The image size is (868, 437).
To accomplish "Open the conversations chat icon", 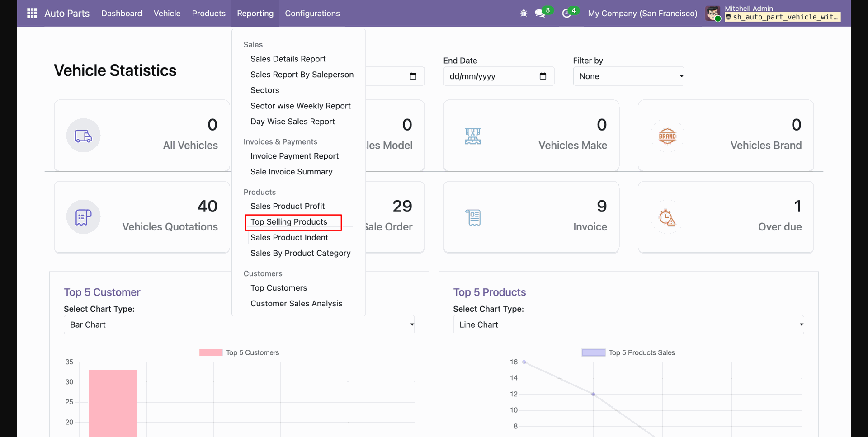I will pos(540,13).
